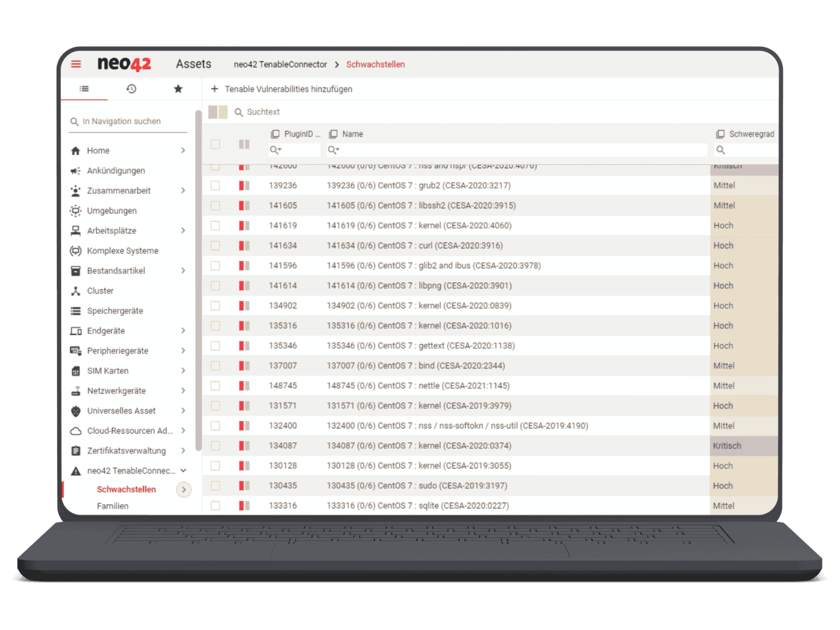840x630 pixels.
Task: Click the neo42 TenableConnector warning icon
Action: point(76,471)
